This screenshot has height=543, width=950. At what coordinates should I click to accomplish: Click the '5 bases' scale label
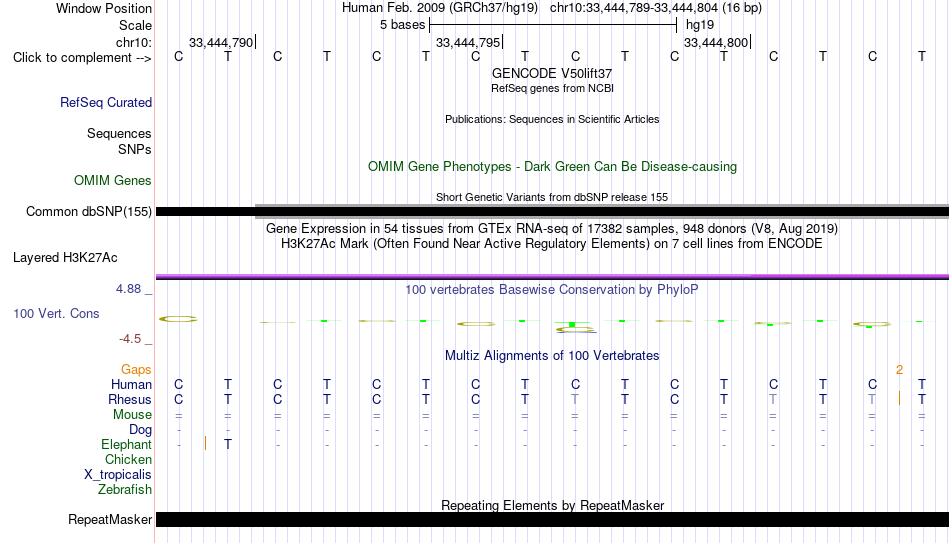402,25
